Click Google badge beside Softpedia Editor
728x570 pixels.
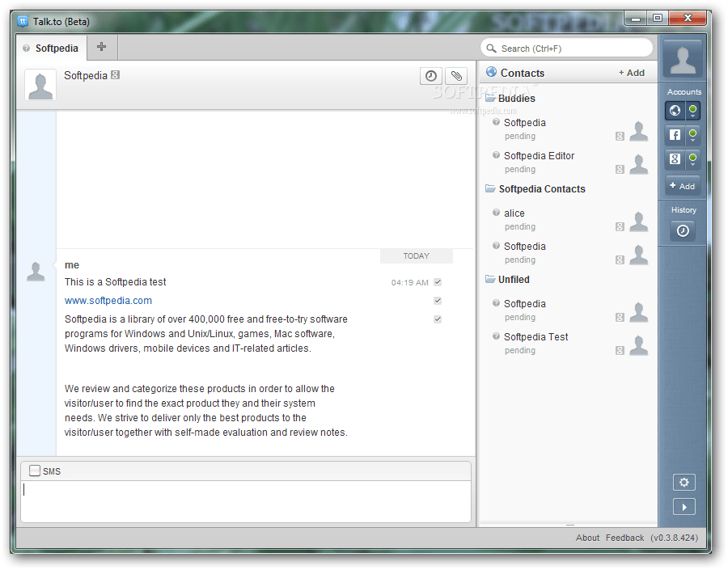[x=620, y=170]
